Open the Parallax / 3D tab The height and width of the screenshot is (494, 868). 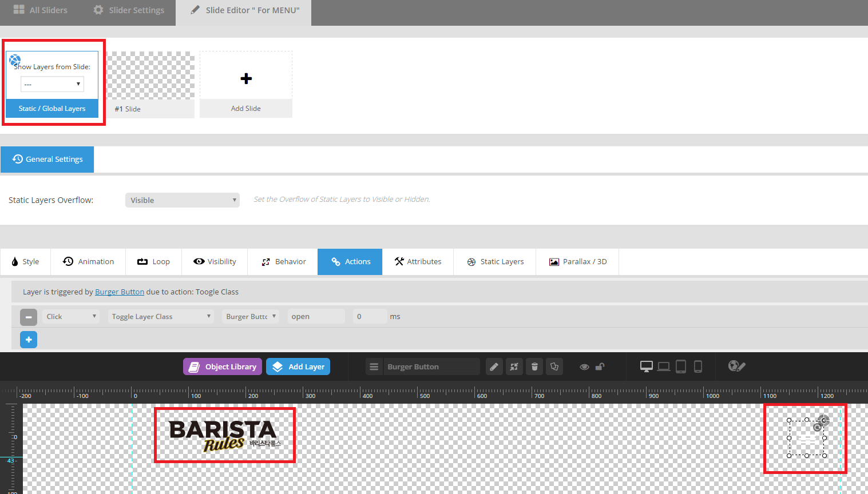coord(577,262)
